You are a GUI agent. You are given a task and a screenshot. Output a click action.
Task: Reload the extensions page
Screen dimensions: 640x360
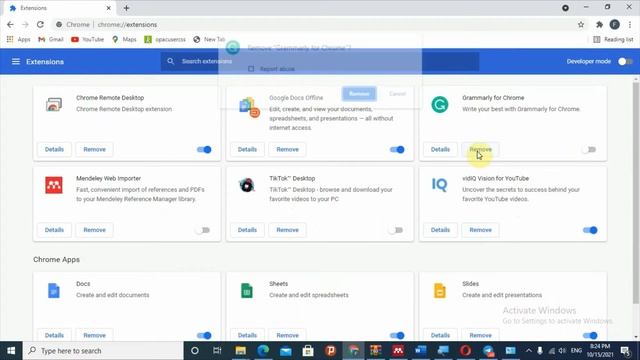(40, 24)
